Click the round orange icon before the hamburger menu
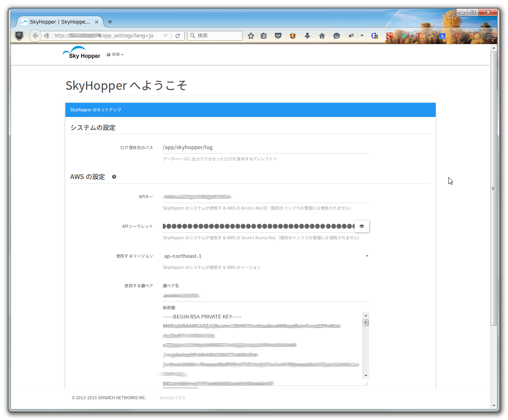The height and width of the screenshot is (420, 508). coord(471,36)
